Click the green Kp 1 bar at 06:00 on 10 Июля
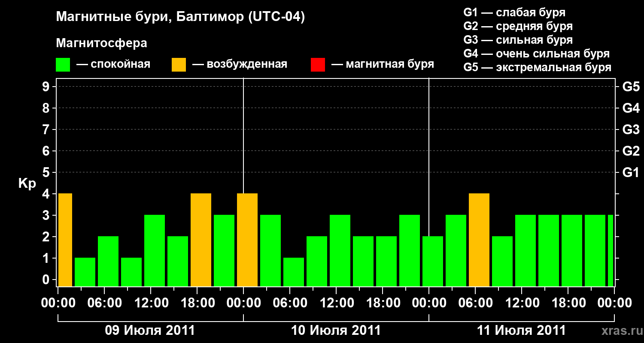 [x=294, y=272]
